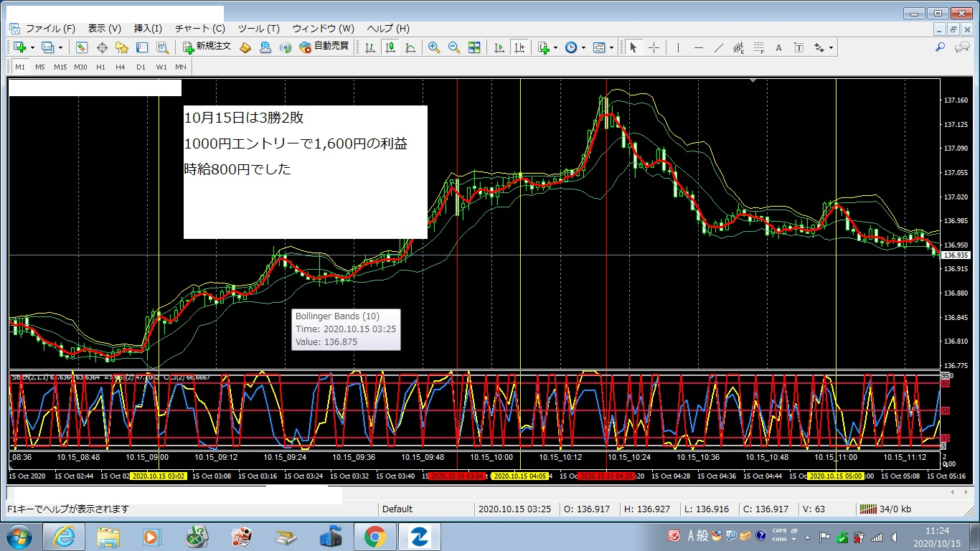Open the chat bubbles community icon
Image resolution: width=980 pixels, height=551 pixels.
point(961,47)
